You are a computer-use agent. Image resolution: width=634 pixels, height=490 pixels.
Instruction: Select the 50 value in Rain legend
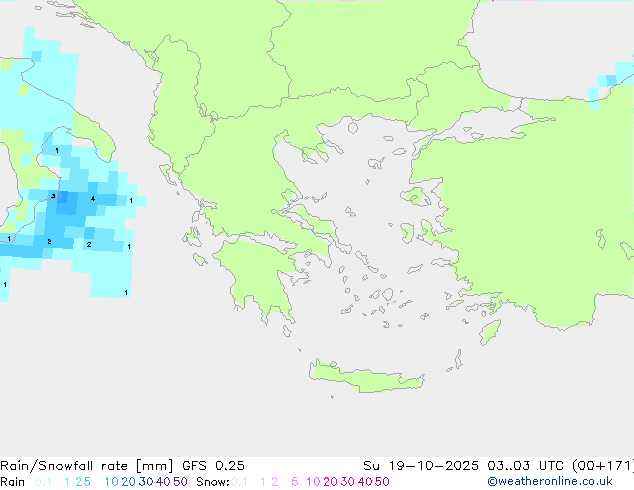[180, 482]
